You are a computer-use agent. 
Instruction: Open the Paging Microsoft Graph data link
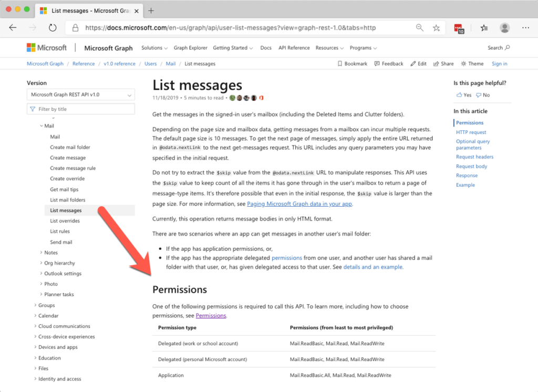click(299, 204)
